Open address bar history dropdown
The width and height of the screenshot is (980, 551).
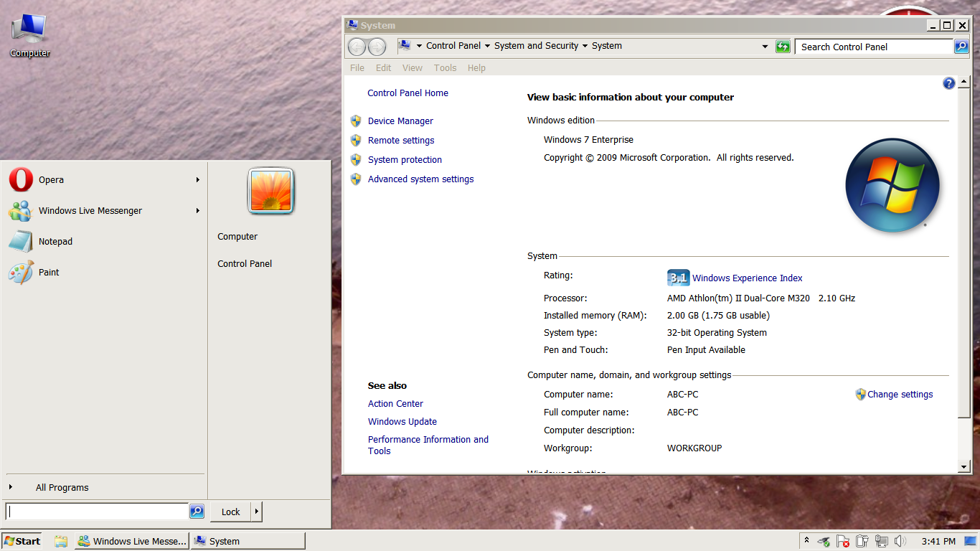click(x=765, y=47)
